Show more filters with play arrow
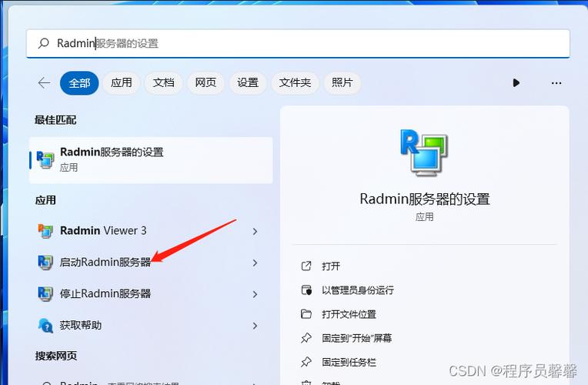The height and width of the screenshot is (385, 588). pos(516,83)
